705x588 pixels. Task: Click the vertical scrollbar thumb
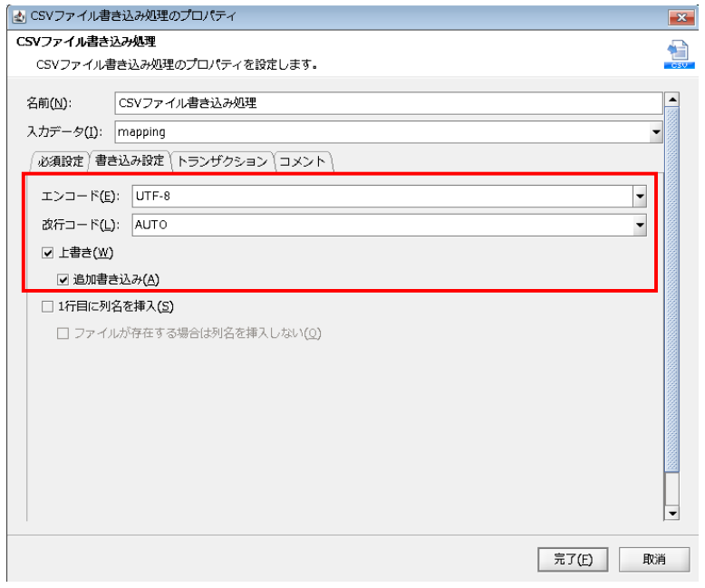[x=671, y=290]
